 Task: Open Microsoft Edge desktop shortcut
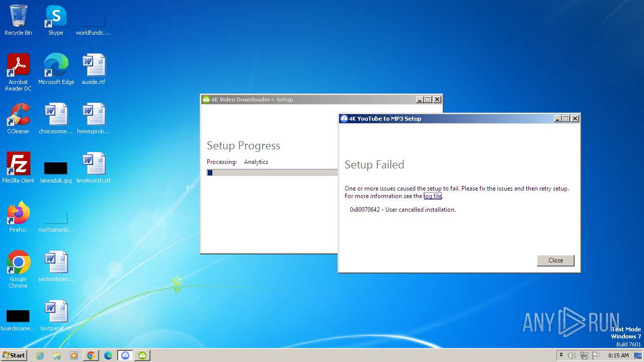(56, 69)
